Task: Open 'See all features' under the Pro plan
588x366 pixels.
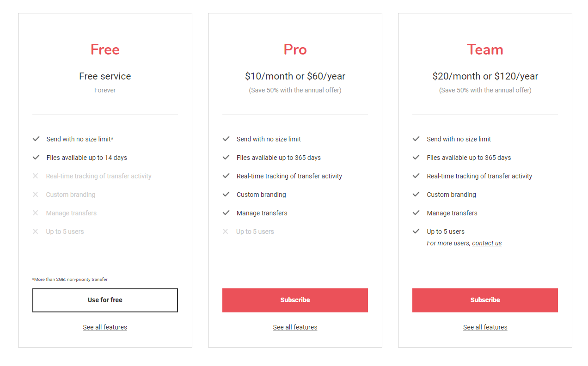Action: point(295,327)
